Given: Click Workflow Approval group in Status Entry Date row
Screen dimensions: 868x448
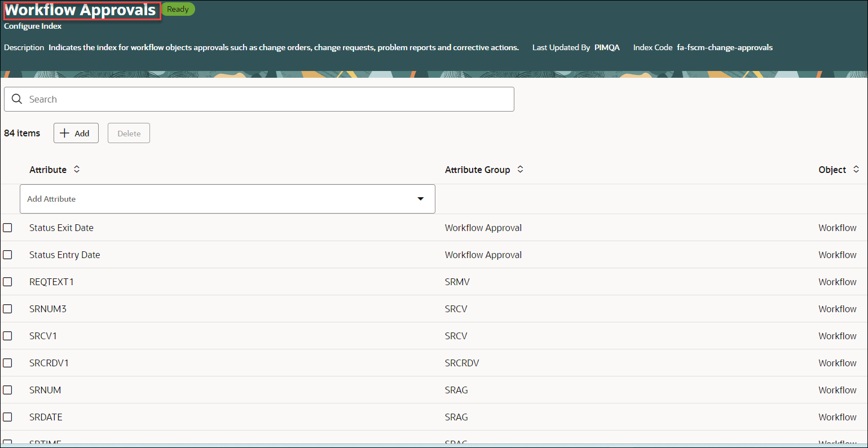Looking at the screenshot, I should click(483, 255).
